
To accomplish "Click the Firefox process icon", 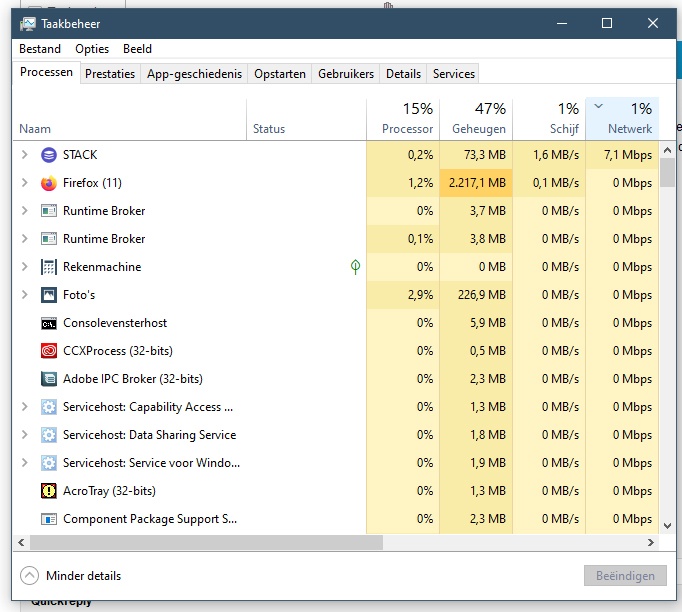I will click(49, 183).
